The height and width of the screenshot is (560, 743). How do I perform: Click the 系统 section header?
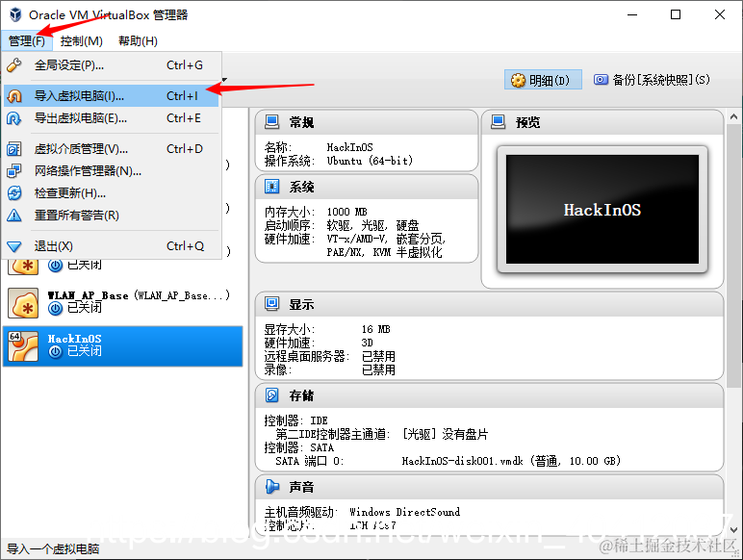pyautogui.click(x=367, y=187)
